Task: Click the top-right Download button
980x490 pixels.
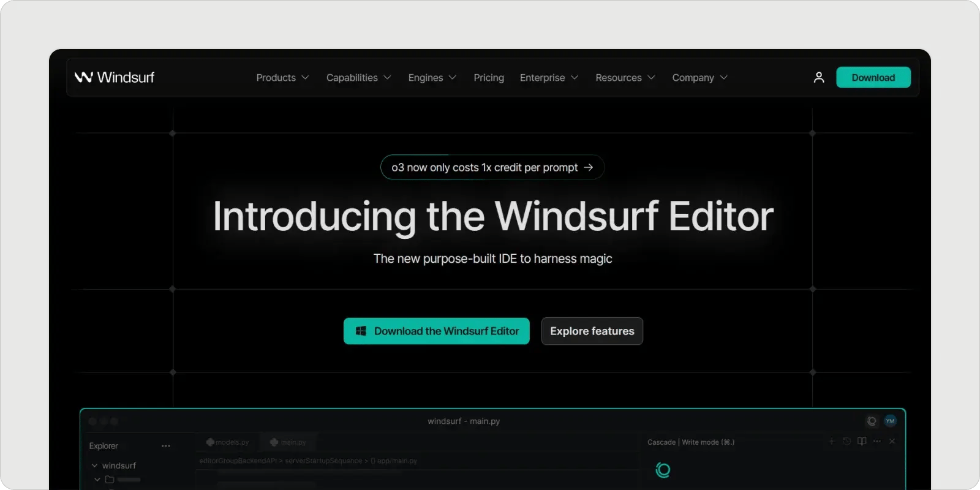Action: tap(873, 77)
